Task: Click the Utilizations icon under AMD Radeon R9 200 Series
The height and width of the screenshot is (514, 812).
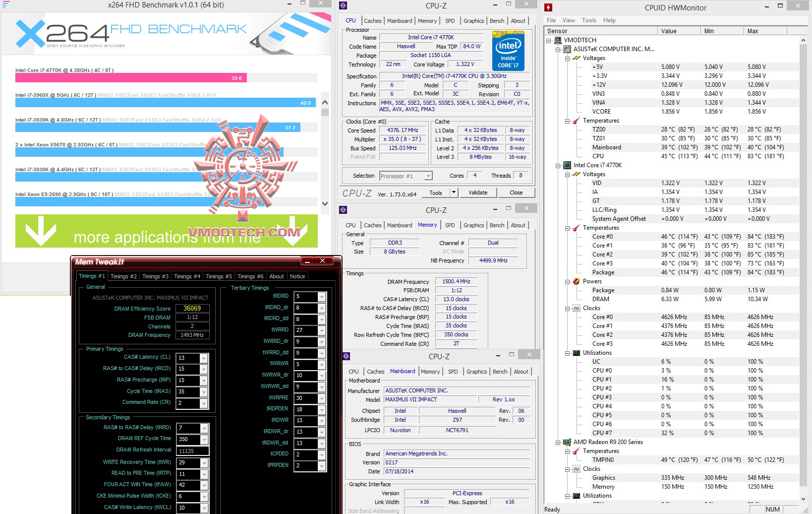Action: point(577,496)
